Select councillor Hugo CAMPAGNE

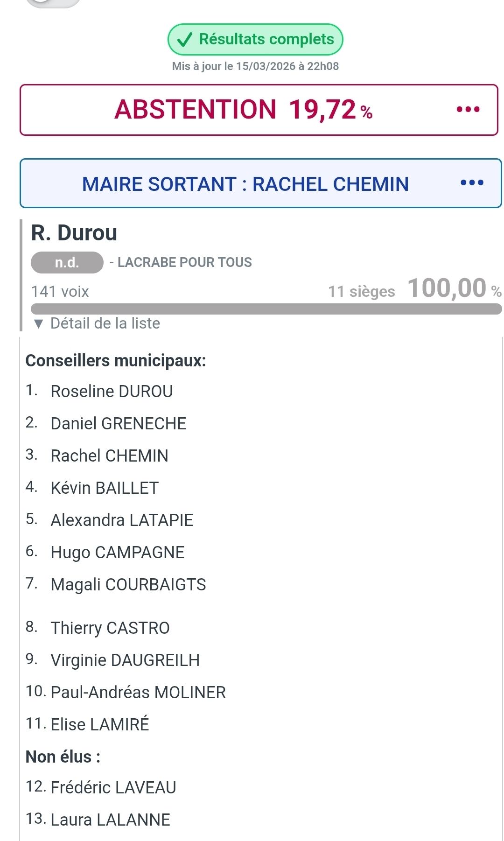pyautogui.click(x=117, y=552)
